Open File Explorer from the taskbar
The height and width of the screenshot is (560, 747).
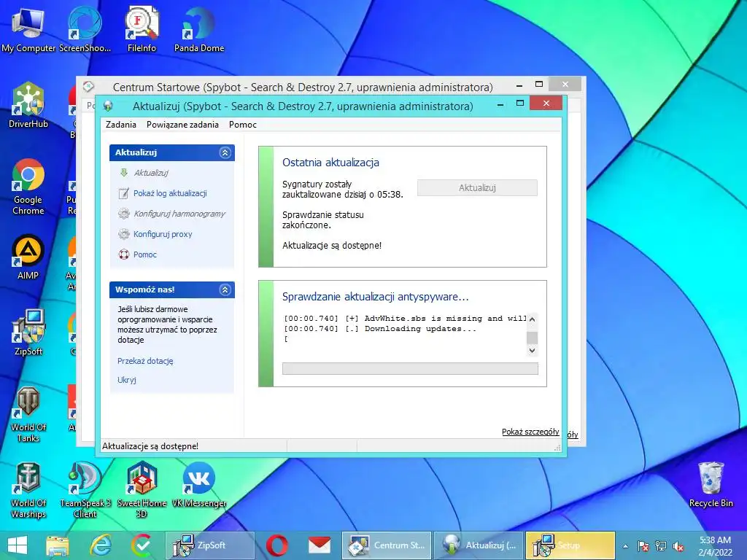pos(57,545)
